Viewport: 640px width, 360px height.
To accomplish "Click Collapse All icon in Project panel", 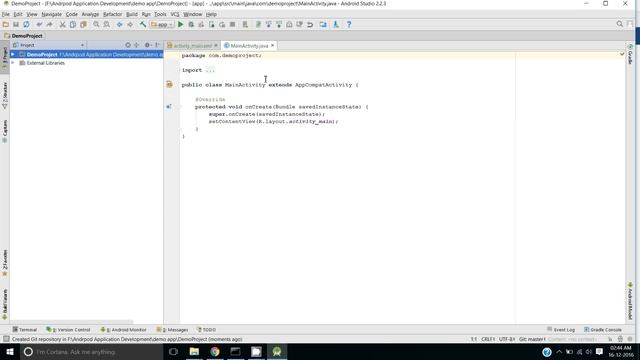I will point(137,45).
